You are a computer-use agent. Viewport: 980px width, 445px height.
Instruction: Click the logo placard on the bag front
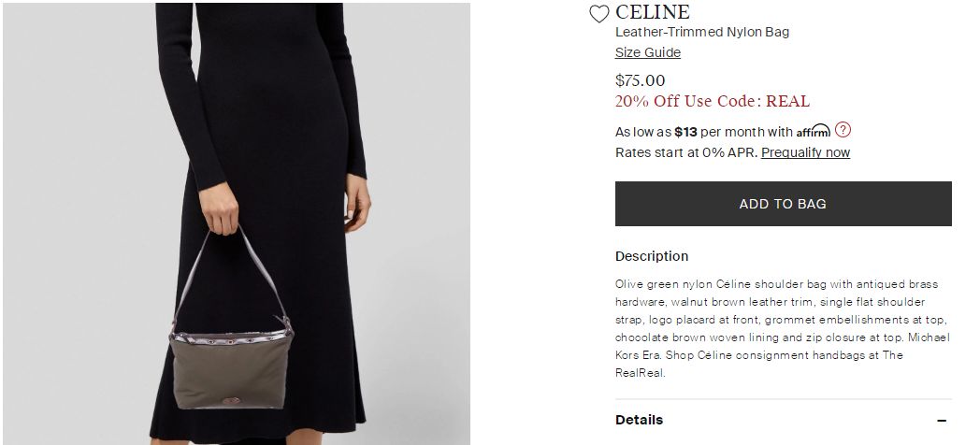pyautogui.click(x=228, y=400)
